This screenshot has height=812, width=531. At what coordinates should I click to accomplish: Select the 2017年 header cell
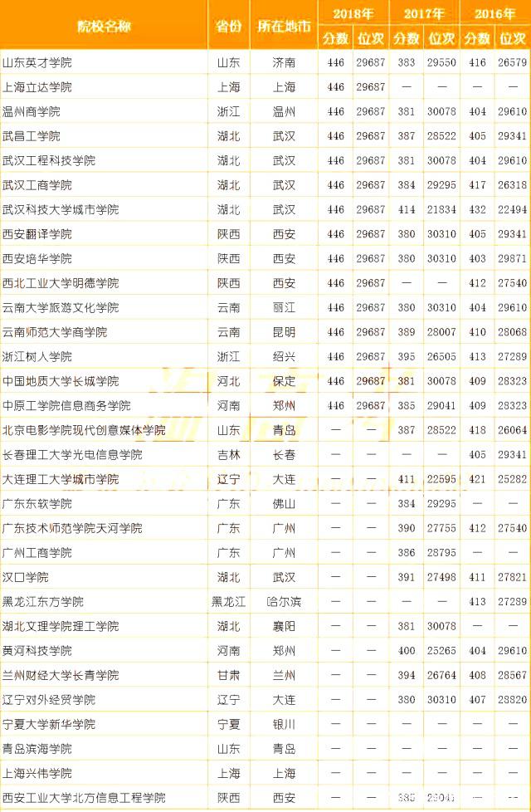click(424, 13)
